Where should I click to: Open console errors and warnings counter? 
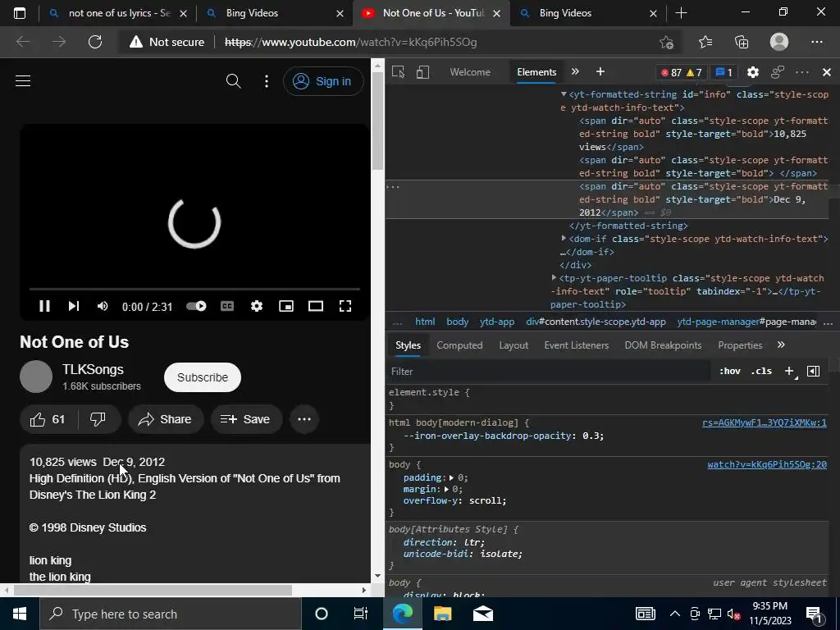pos(682,72)
